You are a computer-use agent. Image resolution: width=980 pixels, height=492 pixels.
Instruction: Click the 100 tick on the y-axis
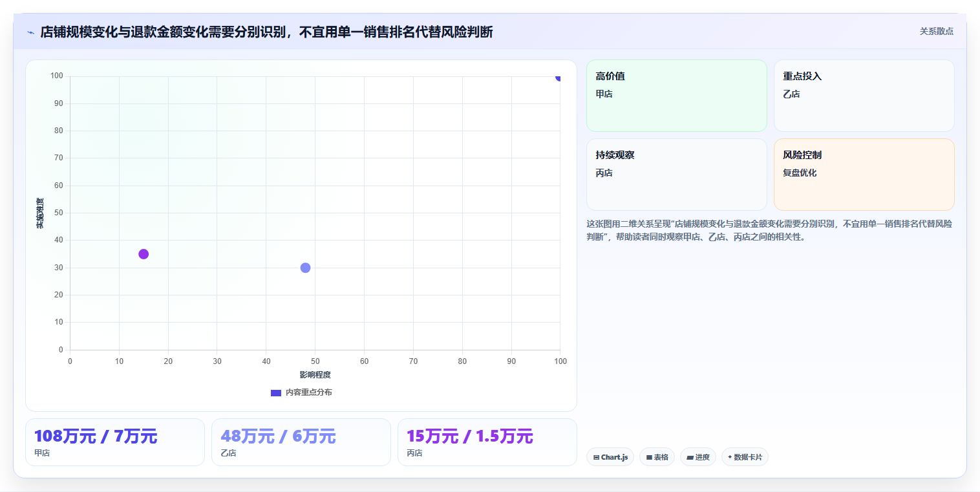57,76
